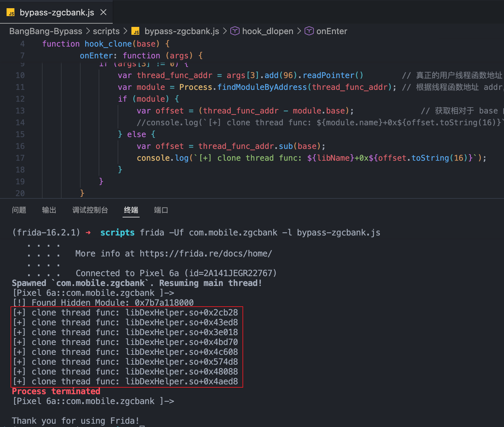This screenshot has width=504, height=427.
Task: Click the hook_dlopen symbol cube icon
Action: tap(235, 31)
